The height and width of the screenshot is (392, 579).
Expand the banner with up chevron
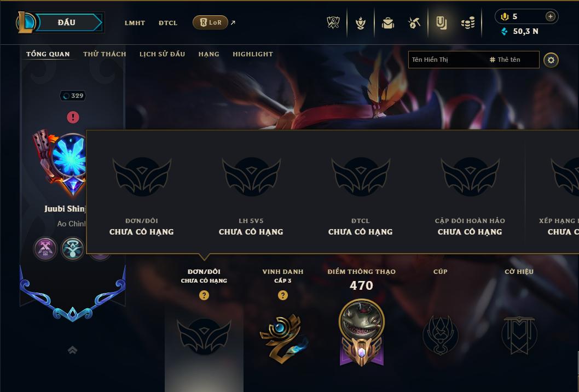(x=73, y=350)
